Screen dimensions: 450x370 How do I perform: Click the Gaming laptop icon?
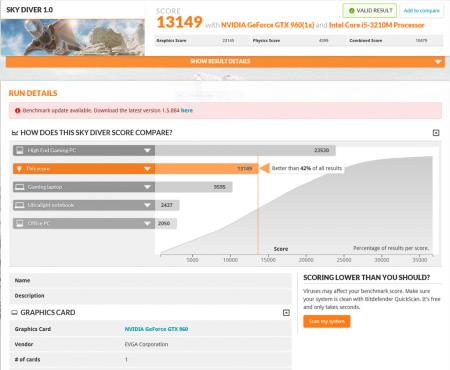(x=20, y=187)
